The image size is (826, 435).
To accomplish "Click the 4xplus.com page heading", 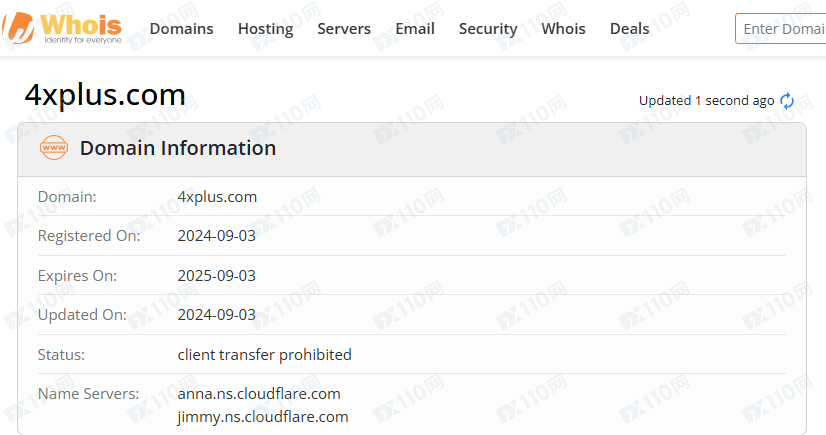I will [x=105, y=95].
